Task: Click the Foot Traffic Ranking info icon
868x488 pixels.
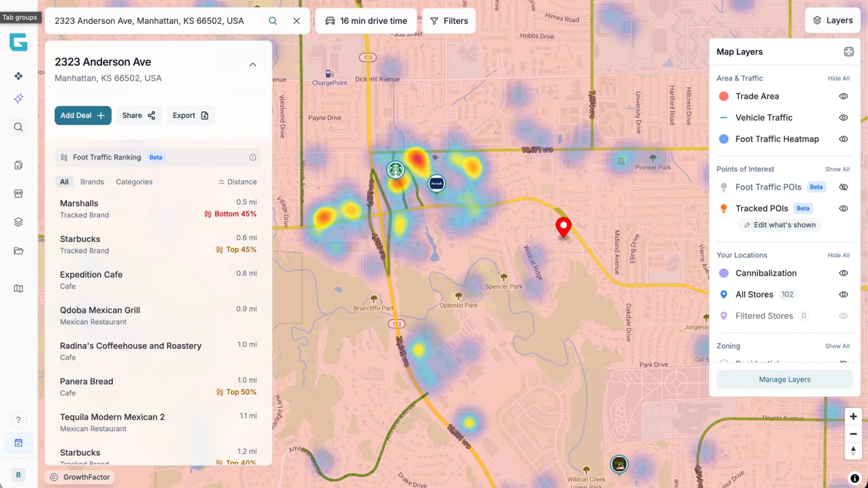Action: (253, 157)
